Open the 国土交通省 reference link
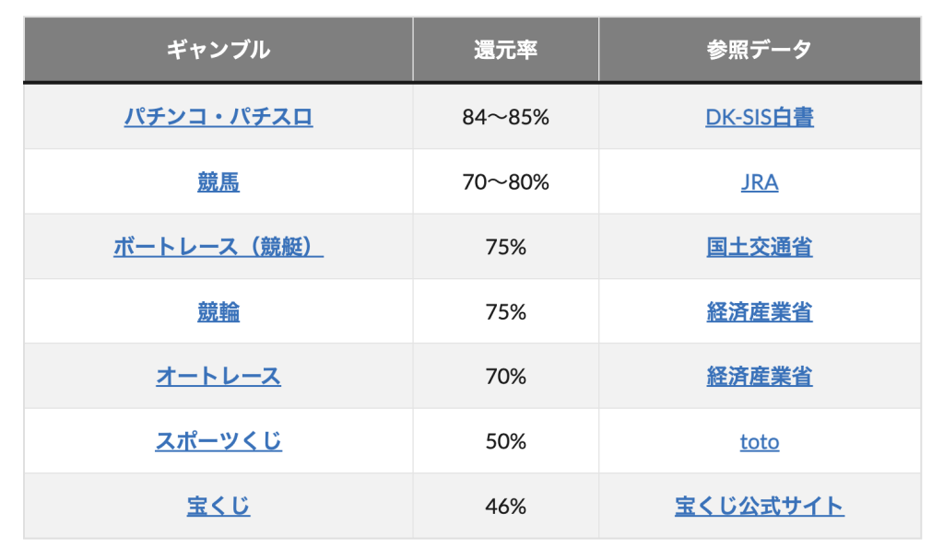Viewport: 944px width, 560px height. (x=760, y=247)
